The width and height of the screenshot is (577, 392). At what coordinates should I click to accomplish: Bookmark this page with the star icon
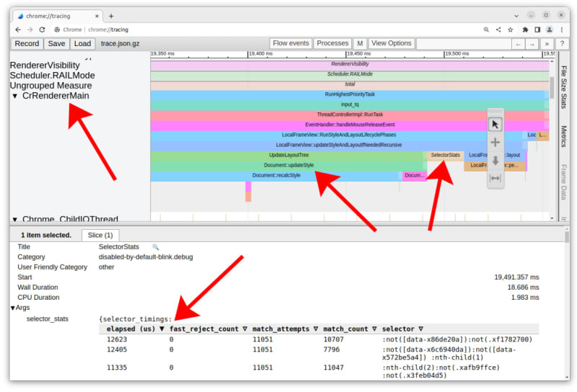pyautogui.click(x=511, y=30)
